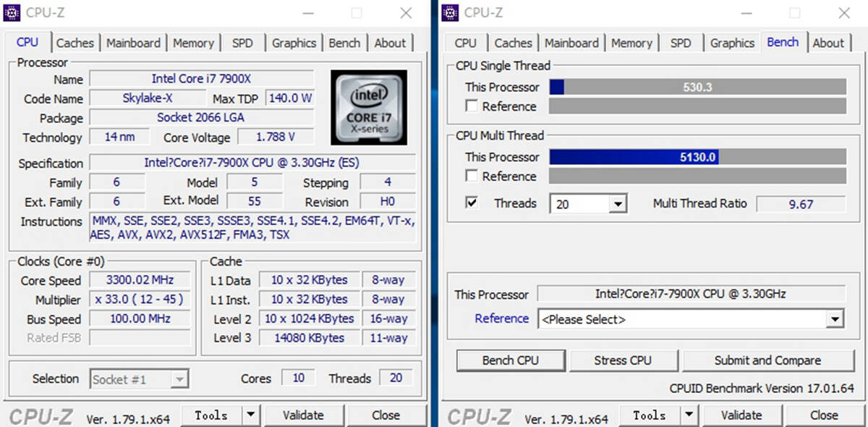
Task: Minimize the CPU-Z window showing the Bench tab
Action: (747, 13)
